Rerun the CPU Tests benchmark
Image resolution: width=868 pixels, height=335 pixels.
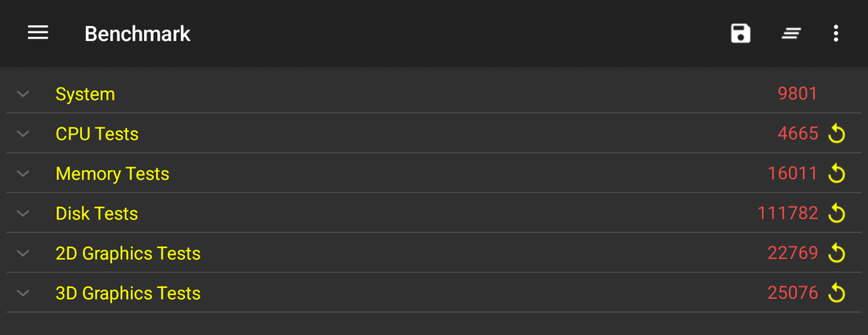click(836, 134)
